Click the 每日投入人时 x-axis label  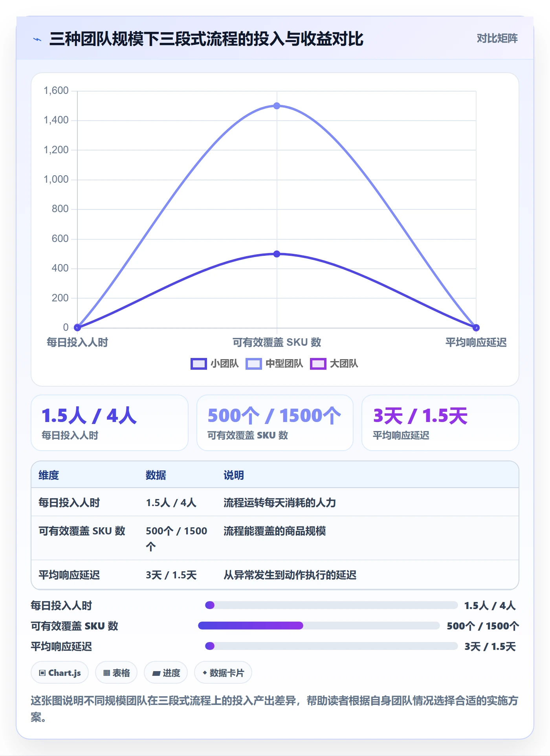pyautogui.click(x=77, y=342)
